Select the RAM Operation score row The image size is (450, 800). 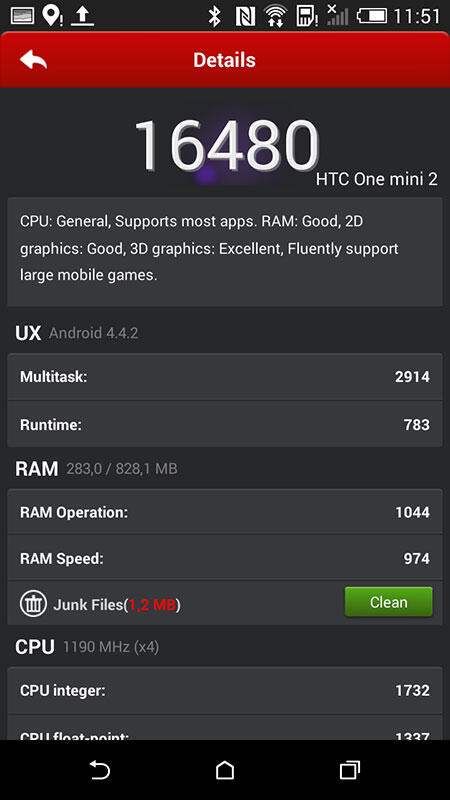tap(225, 512)
